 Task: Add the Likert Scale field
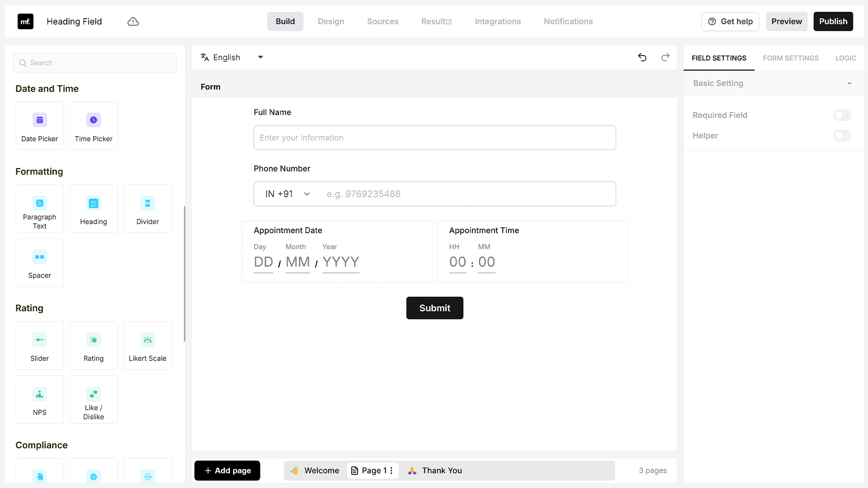click(147, 346)
